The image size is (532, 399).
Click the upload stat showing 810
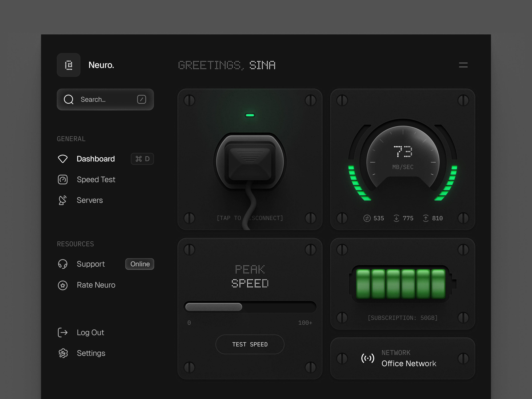(433, 218)
